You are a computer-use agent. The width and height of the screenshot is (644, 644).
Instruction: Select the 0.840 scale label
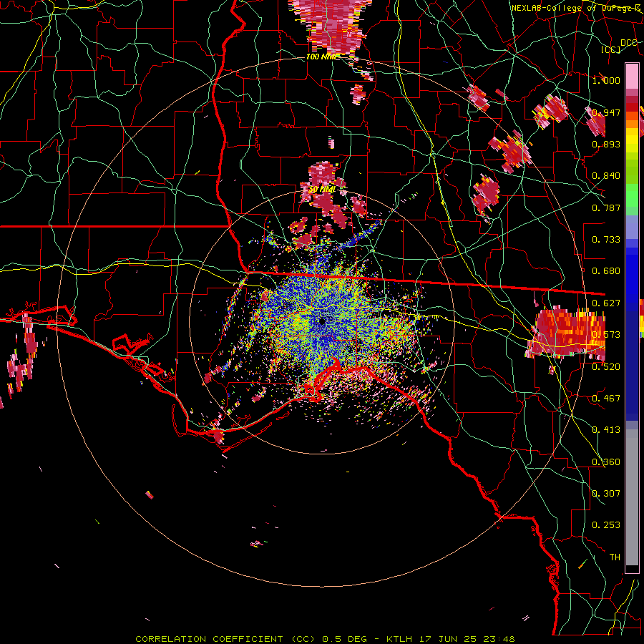[x=606, y=176]
